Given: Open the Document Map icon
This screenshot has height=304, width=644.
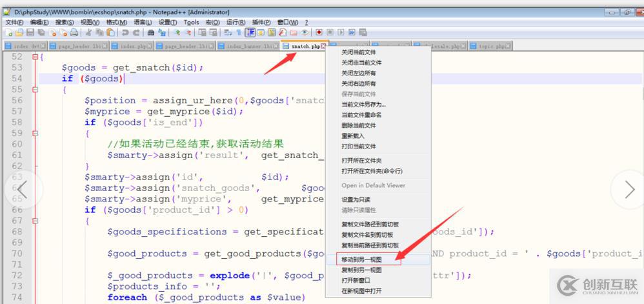Looking at the screenshot, I should click(x=272, y=33).
